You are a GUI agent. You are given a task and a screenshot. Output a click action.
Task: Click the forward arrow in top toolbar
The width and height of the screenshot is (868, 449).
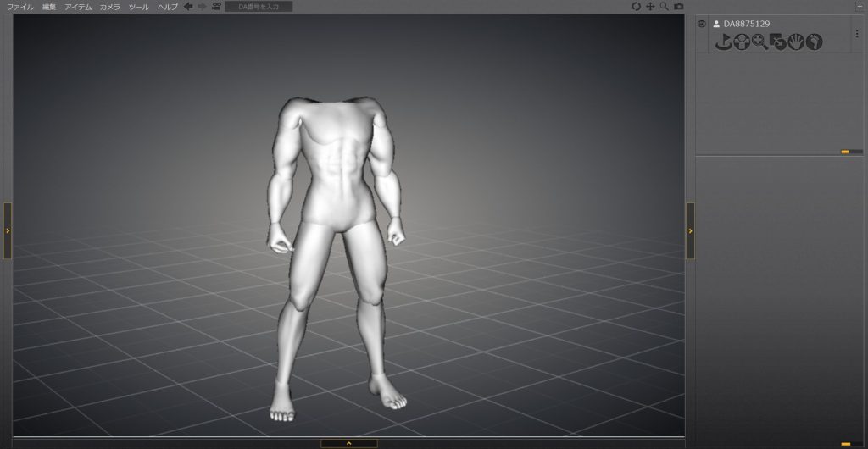202,6
